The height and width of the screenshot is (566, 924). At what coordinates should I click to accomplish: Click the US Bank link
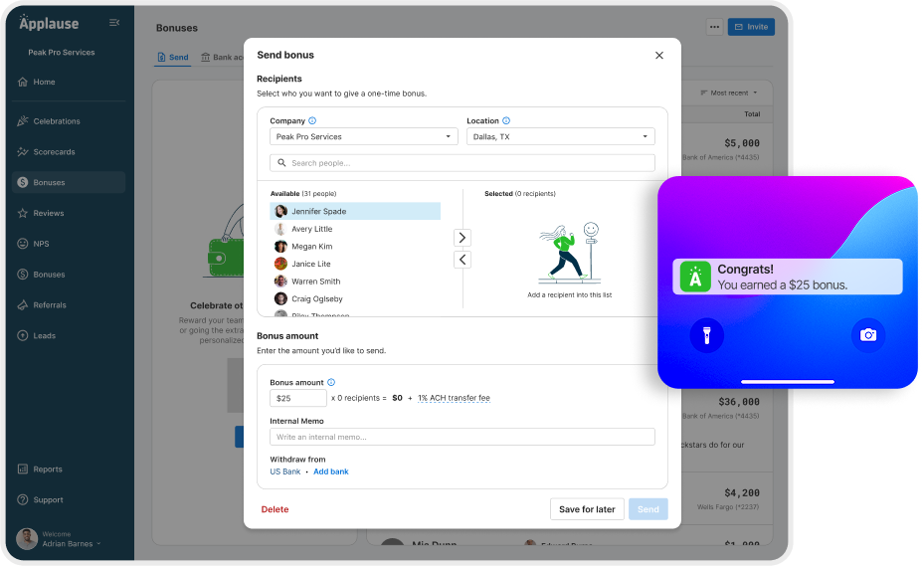pos(285,472)
